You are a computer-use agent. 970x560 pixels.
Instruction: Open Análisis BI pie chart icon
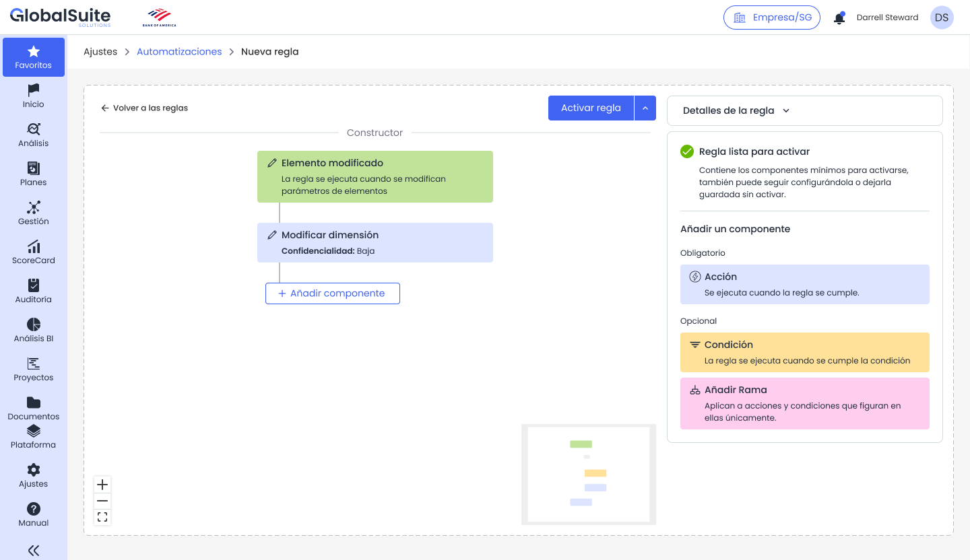click(x=34, y=324)
